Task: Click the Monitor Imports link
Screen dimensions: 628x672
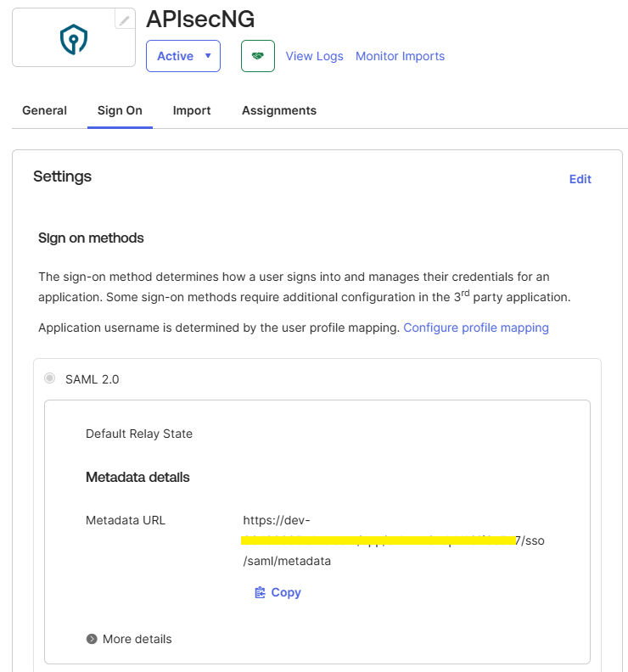Action: [400, 56]
